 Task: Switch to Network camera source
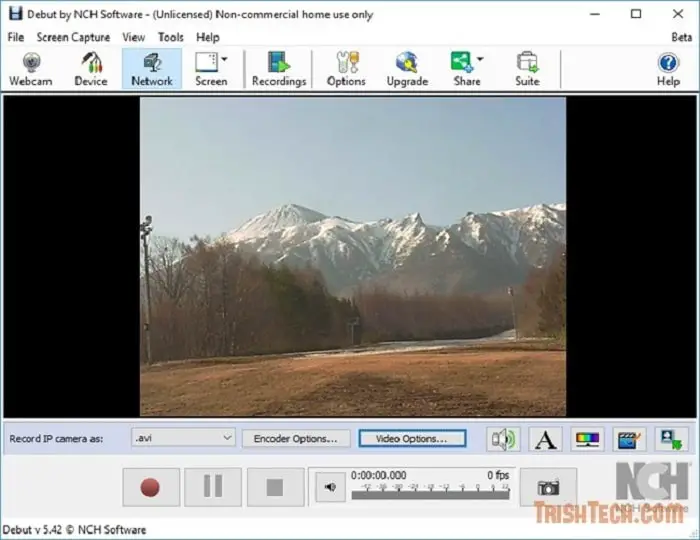pos(152,69)
